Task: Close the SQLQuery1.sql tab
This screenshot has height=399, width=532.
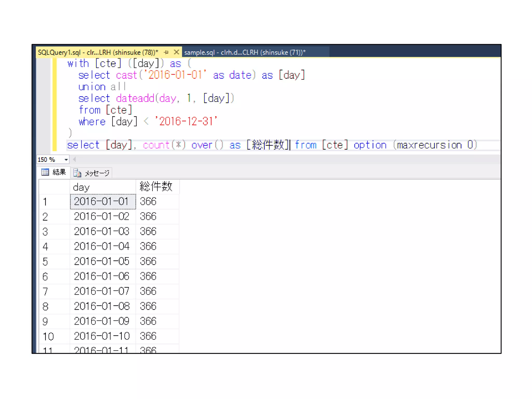Action: pyautogui.click(x=176, y=52)
